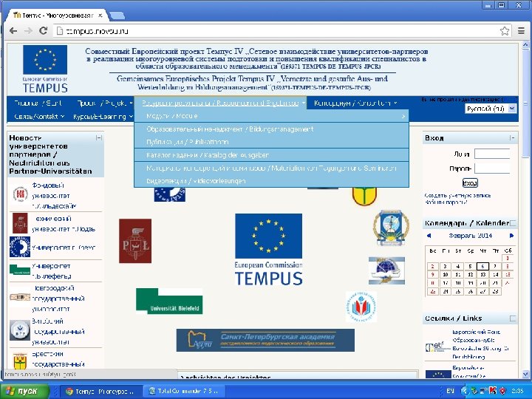Click the ETF logo in Links block
This screenshot has height=399, width=532.
click(437, 346)
